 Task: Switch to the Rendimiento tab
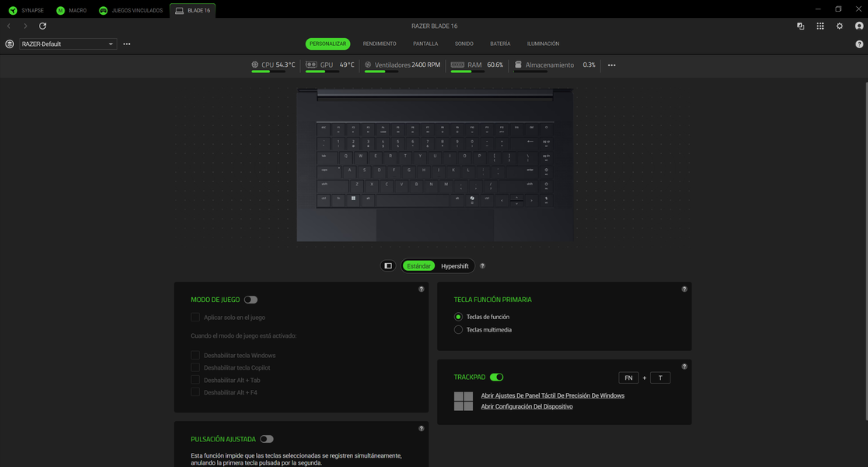pos(380,44)
